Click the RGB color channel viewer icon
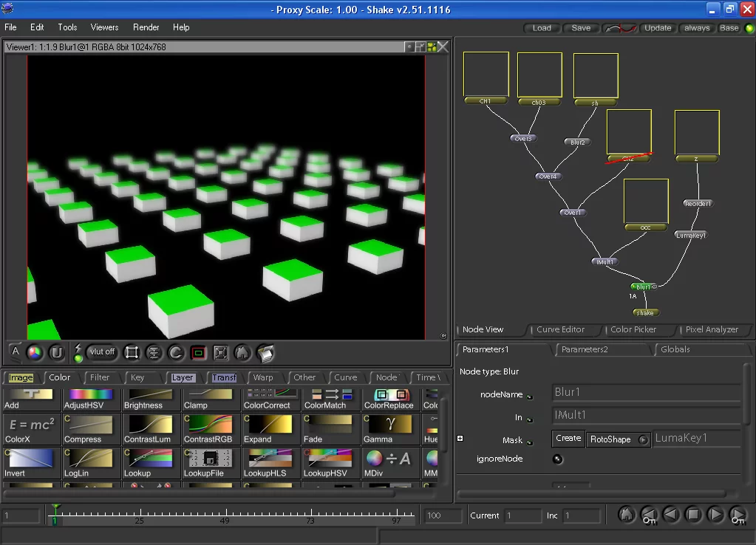This screenshot has width=756, height=545. (35, 352)
